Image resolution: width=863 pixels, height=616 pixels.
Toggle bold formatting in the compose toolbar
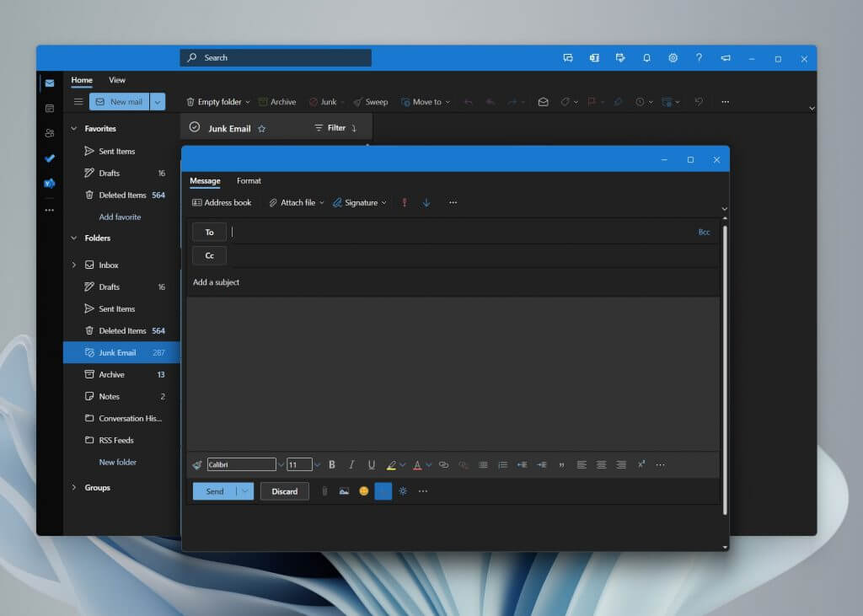click(x=332, y=464)
